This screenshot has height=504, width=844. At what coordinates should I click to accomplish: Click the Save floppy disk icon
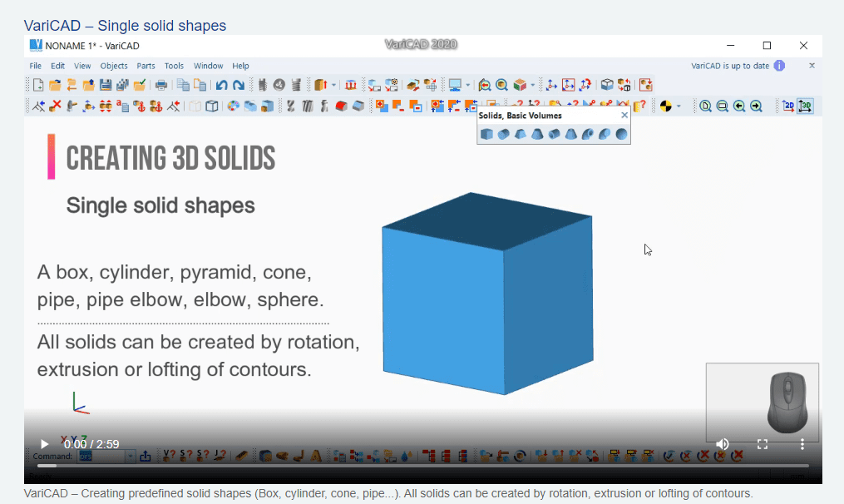(106, 85)
